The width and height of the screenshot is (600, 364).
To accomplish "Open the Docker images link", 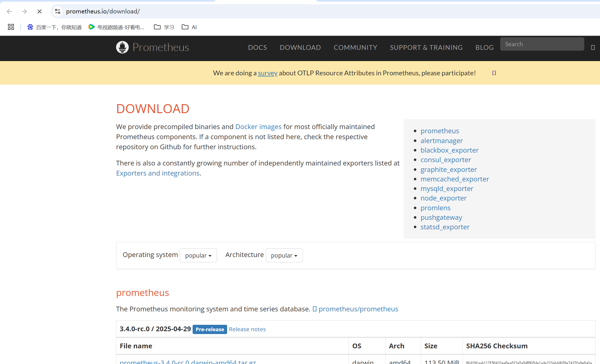I will click(x=259, y=127).
